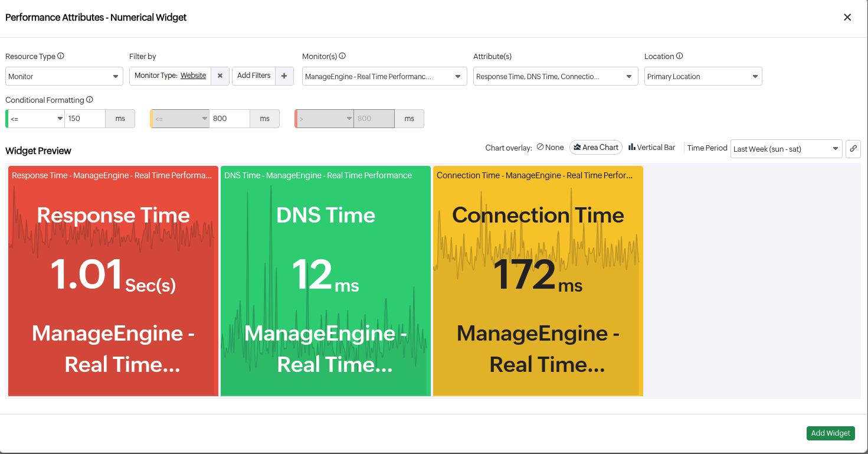868x454 pixels.
Task: Click the Location info icon
Action: pos(679,56)
